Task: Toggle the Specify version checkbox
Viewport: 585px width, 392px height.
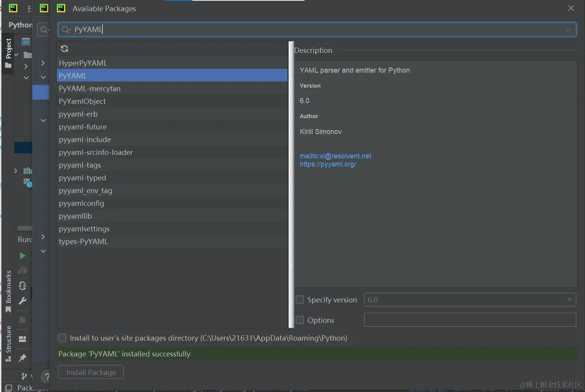Action: 300,300
